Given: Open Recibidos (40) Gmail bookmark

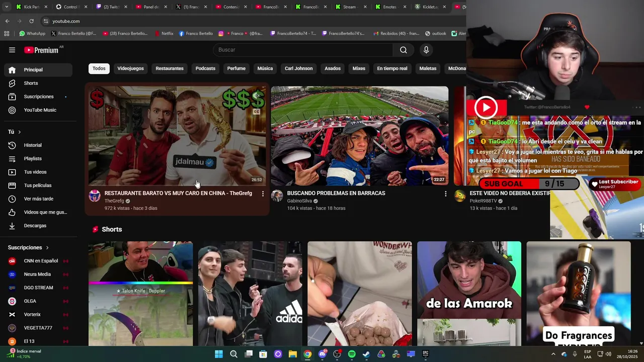Looking at the screenshot, I should click(395, 34).
